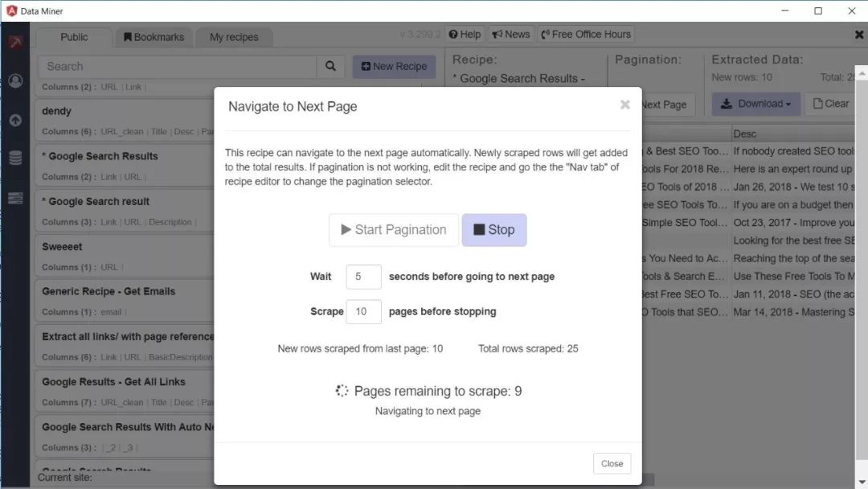Stop the pagination run
Screen dimensions: 868x489
point(494,230)
